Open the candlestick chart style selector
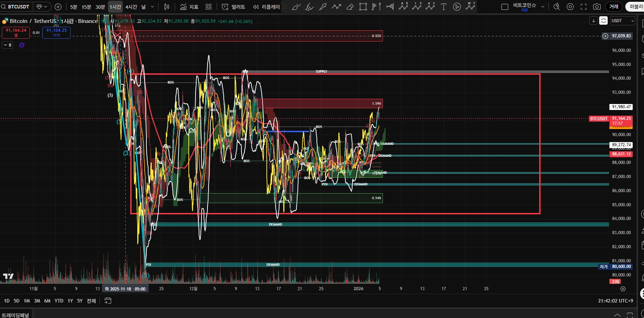Image resolution: width=644 pixels, height=318 pixels. 167,7
